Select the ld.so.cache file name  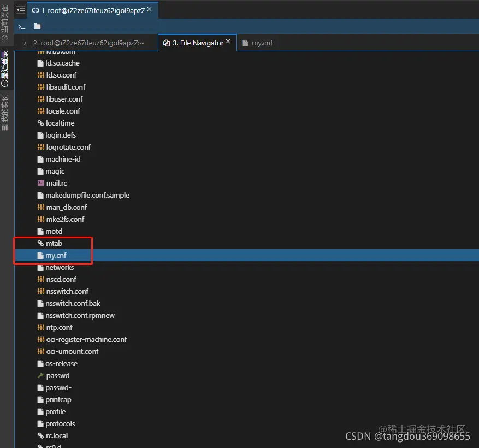click(x=62, y=63)
